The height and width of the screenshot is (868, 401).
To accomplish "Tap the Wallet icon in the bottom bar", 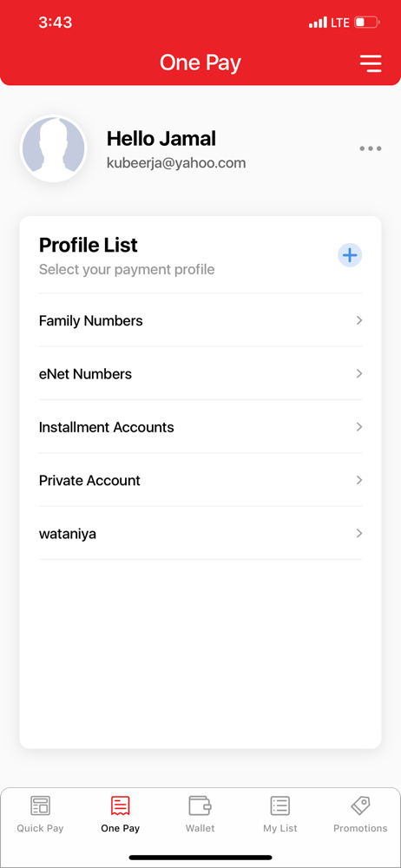I will 200,806.
